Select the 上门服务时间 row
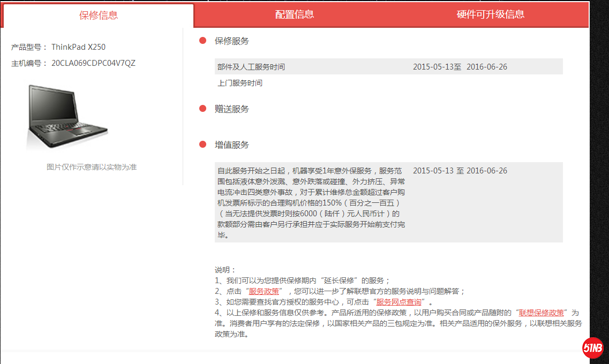Screen dimensions: 609x364 coord(240,84)
